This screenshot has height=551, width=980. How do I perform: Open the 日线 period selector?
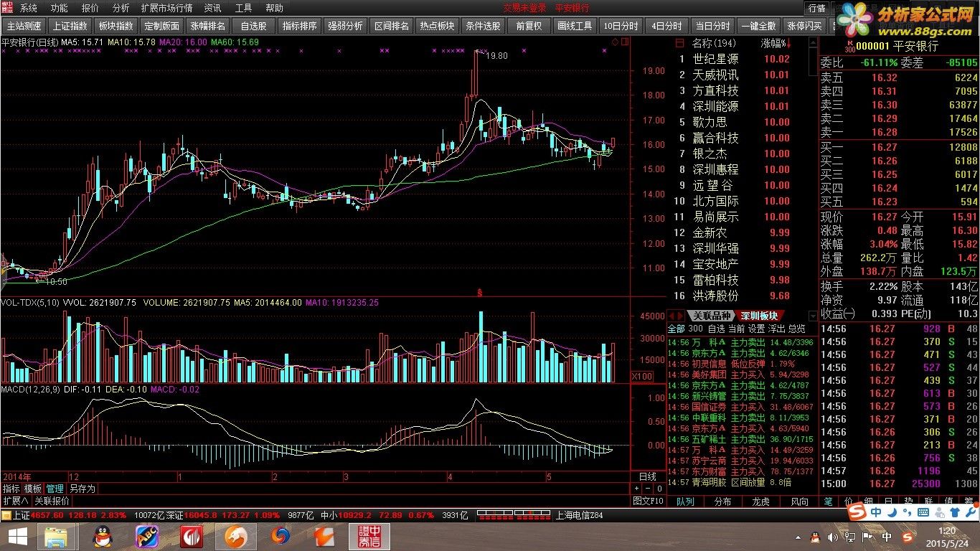pyautogui.click(x=647, y=476)
